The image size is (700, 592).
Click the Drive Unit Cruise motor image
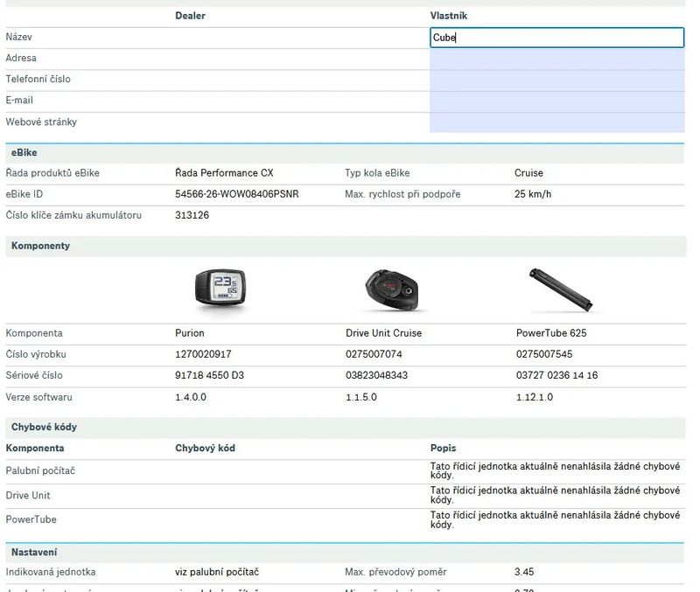[390, 289]
